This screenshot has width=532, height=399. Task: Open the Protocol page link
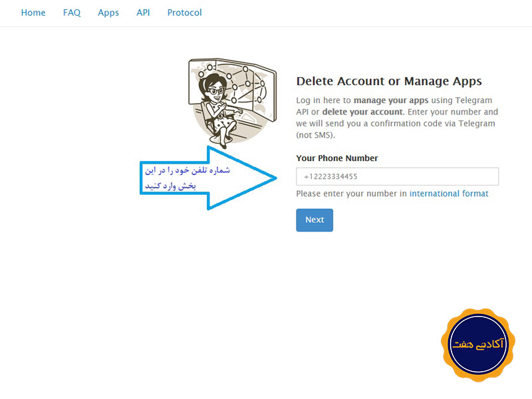click(185, 13)
